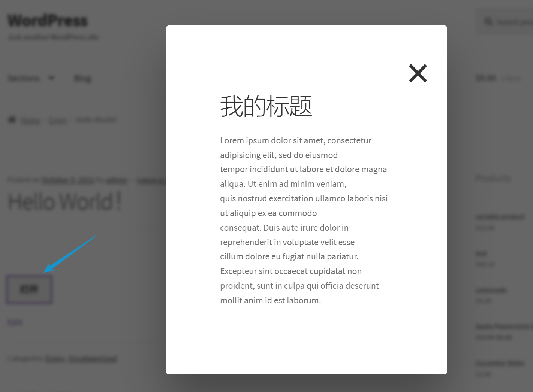Open the blurred WordPress site title

(48, 21)
